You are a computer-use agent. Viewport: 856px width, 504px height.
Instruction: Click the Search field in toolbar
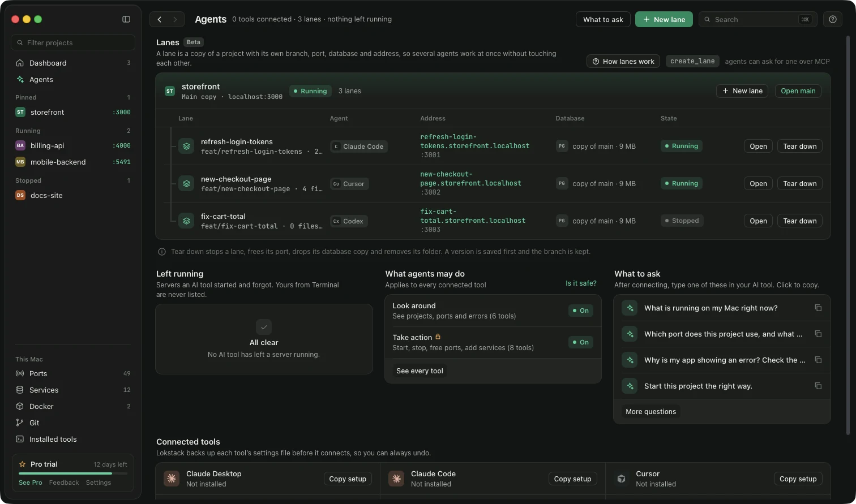[x=757, y=19]
